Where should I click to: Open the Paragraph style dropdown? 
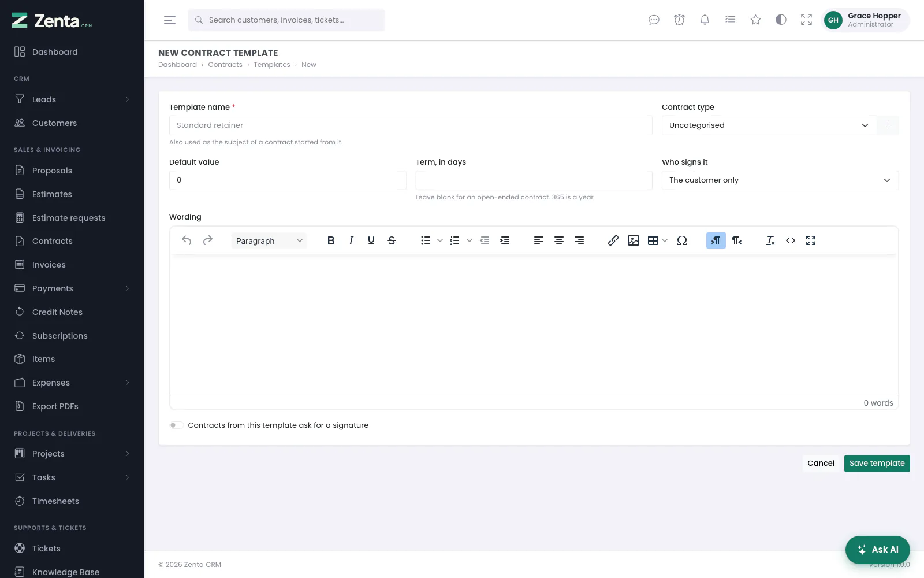269,240
